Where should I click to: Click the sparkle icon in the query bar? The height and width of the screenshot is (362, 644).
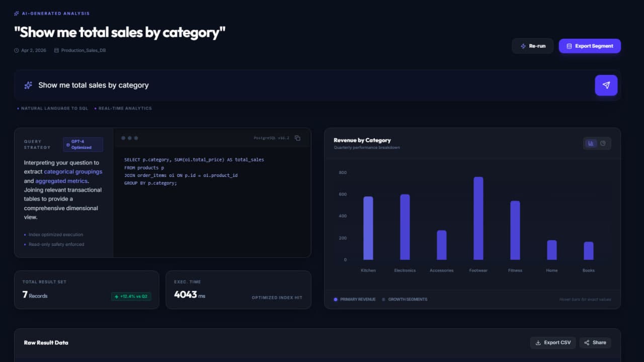pos(28,85)
